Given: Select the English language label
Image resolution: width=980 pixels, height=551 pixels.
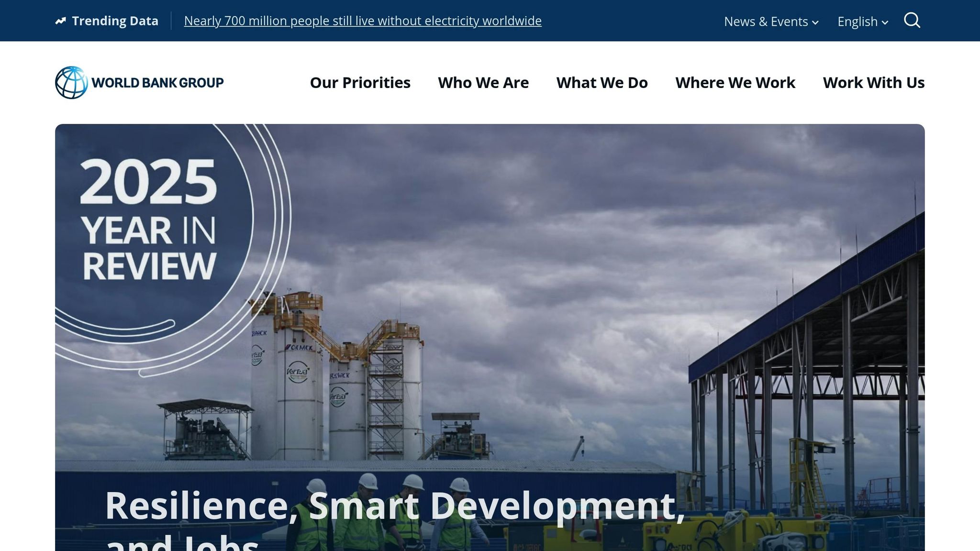Looking at the screenshot, I should pyautogui.click(x=857, y=22).
